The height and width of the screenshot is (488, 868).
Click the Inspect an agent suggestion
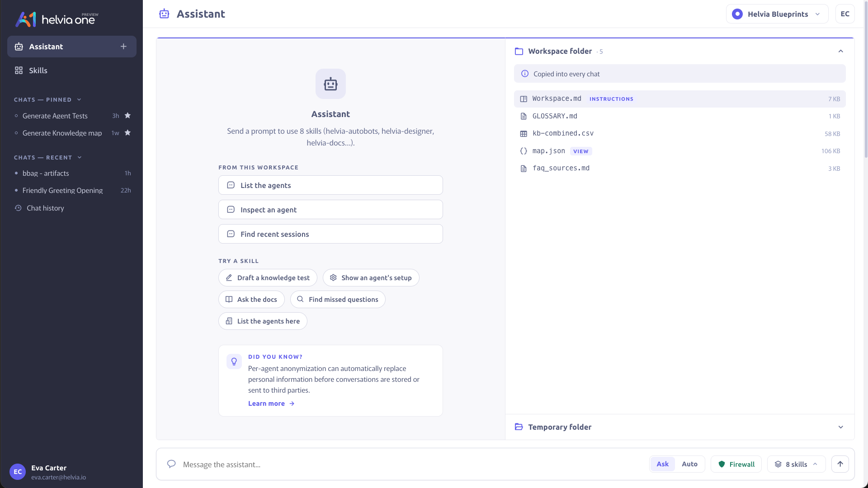[x=330, y=210]
